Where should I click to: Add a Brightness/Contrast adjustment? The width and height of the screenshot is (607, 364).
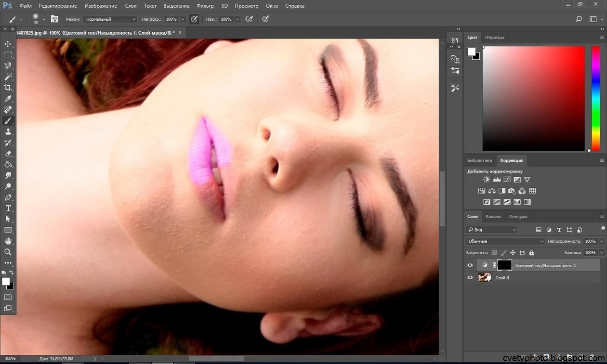[x=487, y=180]
